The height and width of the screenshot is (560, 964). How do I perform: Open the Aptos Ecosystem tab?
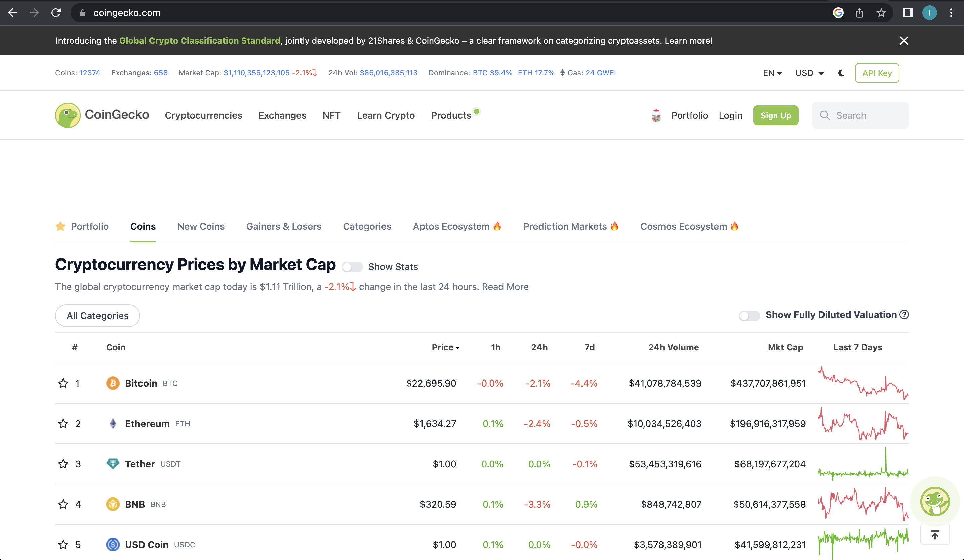[457, 226]
